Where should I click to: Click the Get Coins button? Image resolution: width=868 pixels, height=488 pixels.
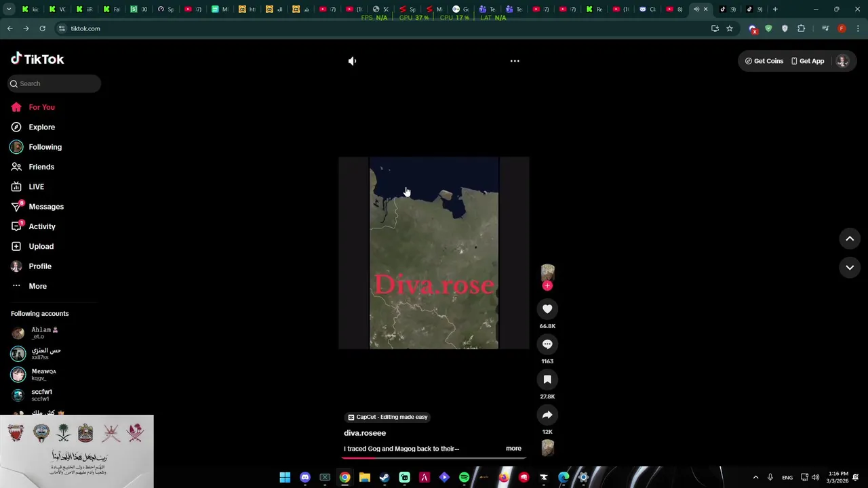[764, 61]
